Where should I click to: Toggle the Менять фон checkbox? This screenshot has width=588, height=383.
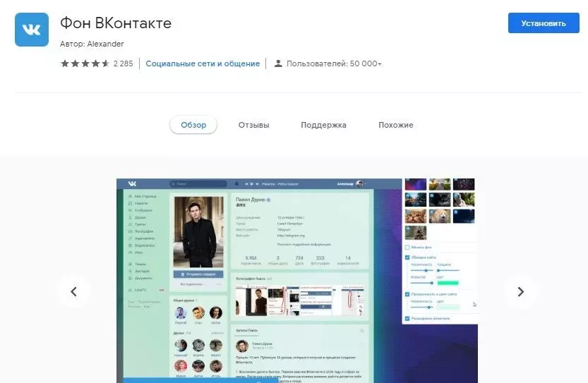[x=407, y=248]
